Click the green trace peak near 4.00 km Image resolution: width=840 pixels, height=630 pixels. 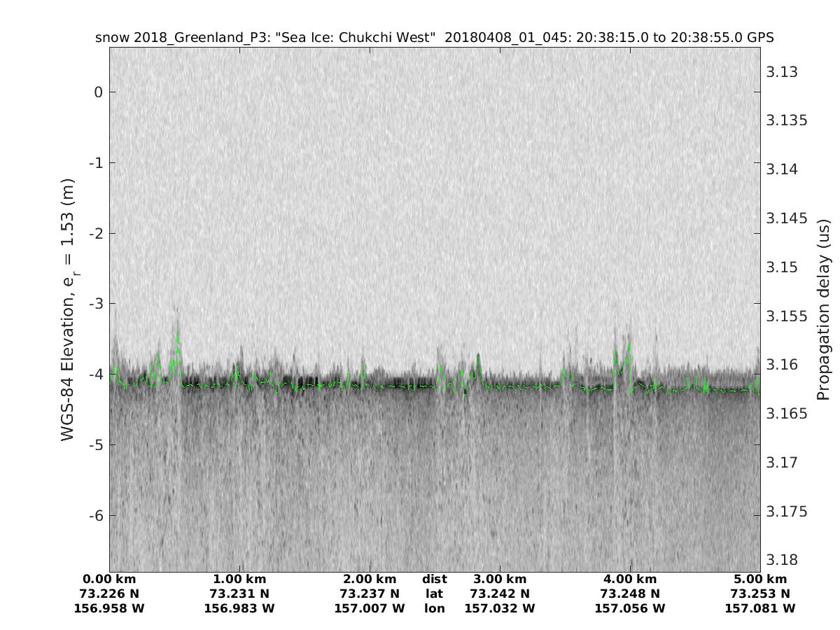click(x=629, y=344)
